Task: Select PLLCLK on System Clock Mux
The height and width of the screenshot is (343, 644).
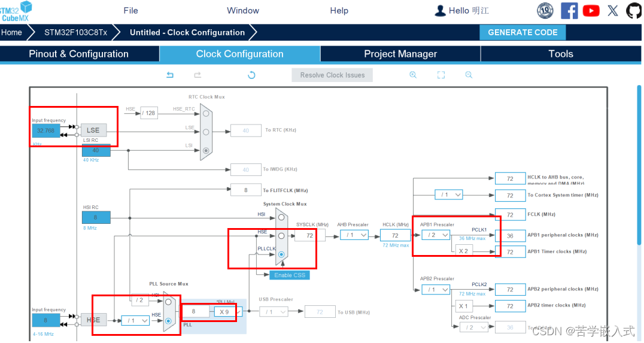Action: [281, 254]
